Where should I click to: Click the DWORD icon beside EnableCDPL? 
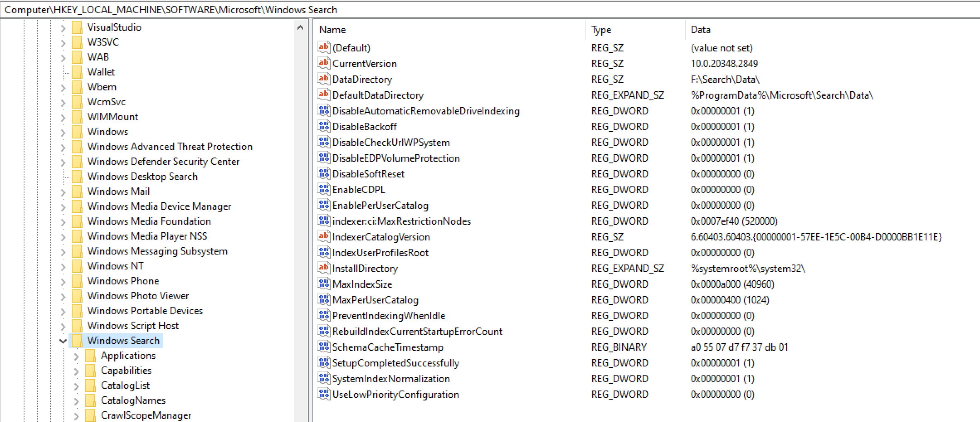pos(324,189)
